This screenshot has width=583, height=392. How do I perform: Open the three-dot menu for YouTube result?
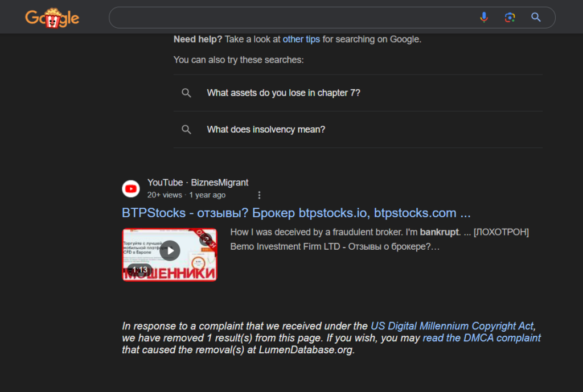point(259,195)
